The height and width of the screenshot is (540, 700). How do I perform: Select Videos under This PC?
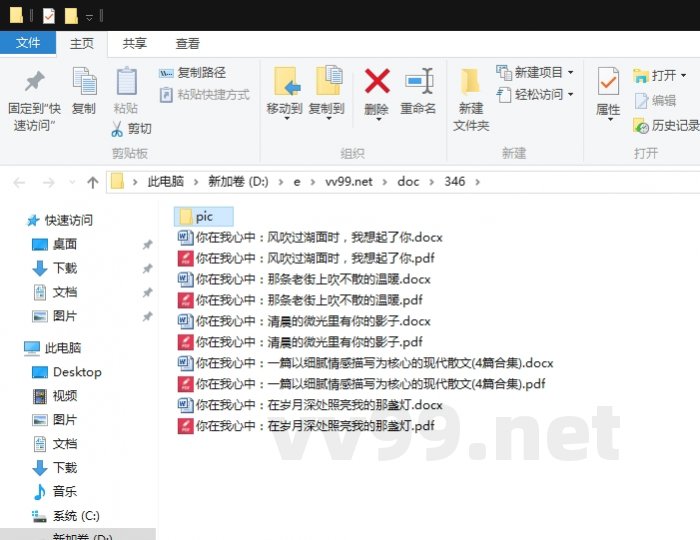[x=55, y=395]
